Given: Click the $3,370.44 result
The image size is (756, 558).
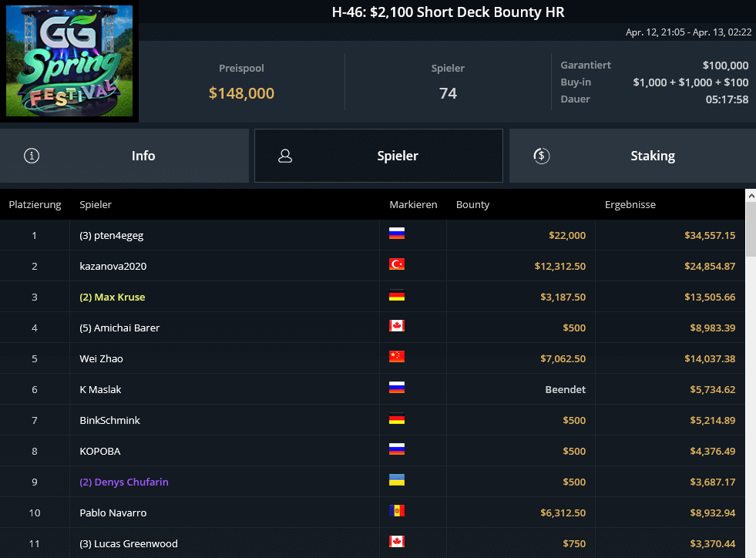Looking at the screenshot, I should pyautogui.click(x=713, y=544).
